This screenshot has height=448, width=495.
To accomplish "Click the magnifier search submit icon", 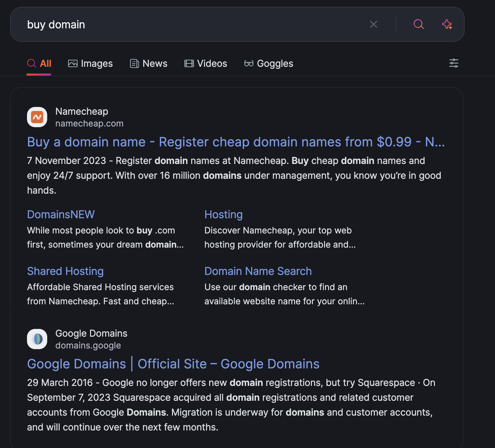I will [x=418, y=24].
